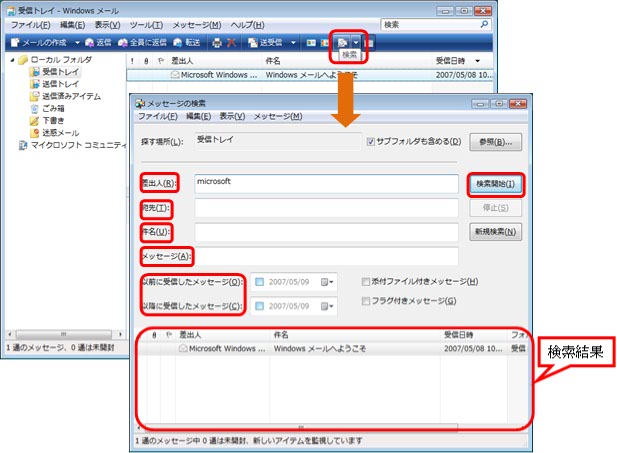Click the print icon in toolbar
617x453 pixels.
[x=217, y=43]
